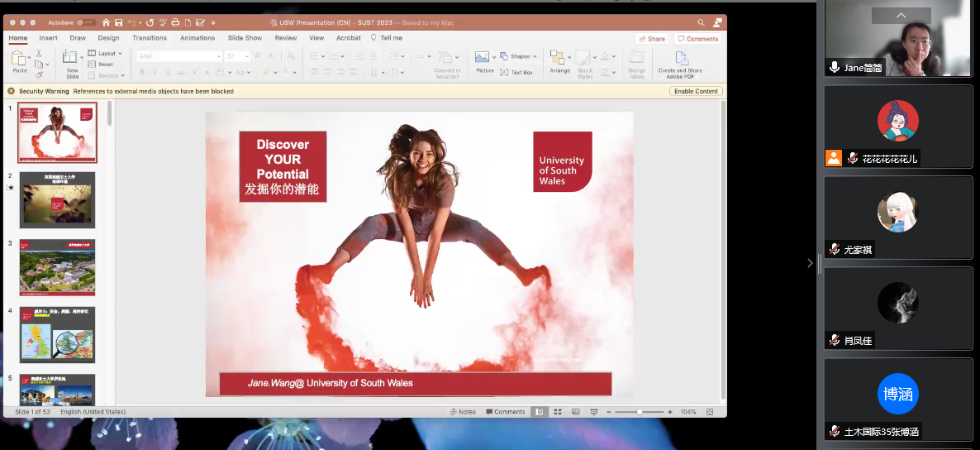Expand the Paste options arrow
This screenshot has height=450, width=980.
[x=30, y=59]
